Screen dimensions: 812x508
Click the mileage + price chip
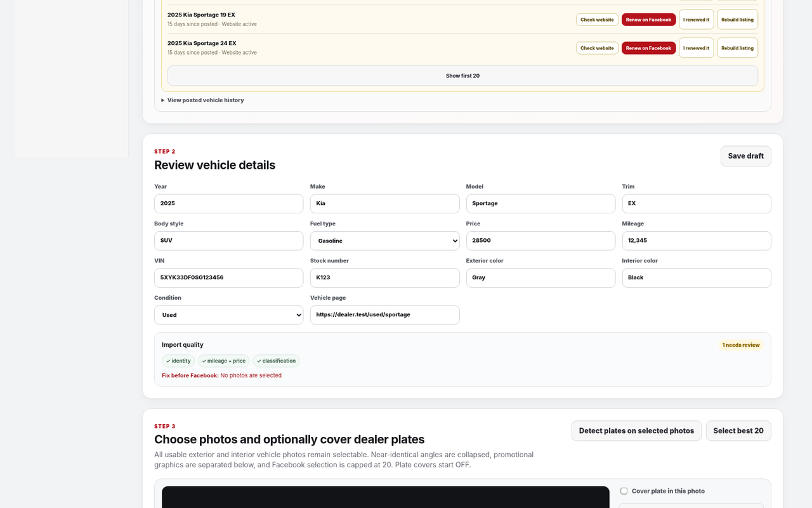point(224,361)
